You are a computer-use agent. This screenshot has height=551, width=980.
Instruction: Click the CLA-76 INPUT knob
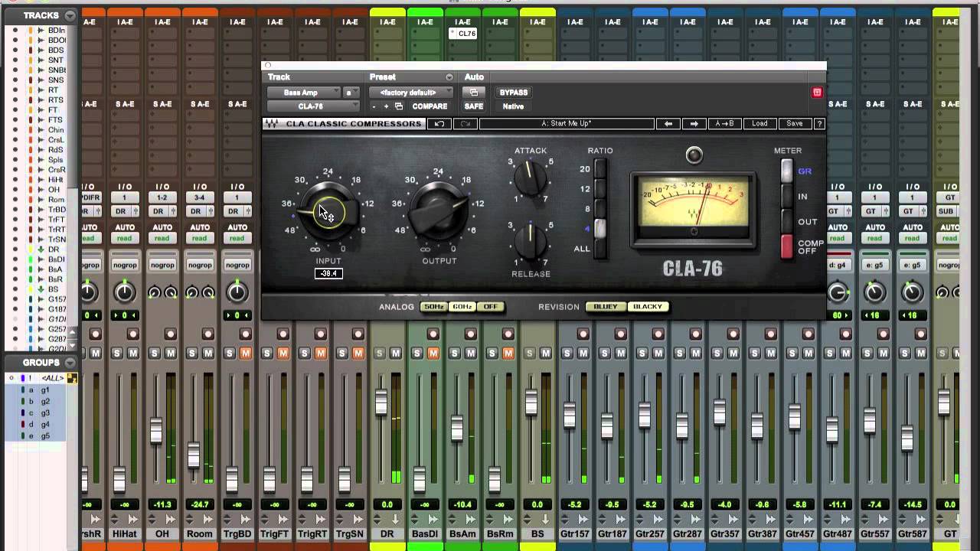pos(328,212)
